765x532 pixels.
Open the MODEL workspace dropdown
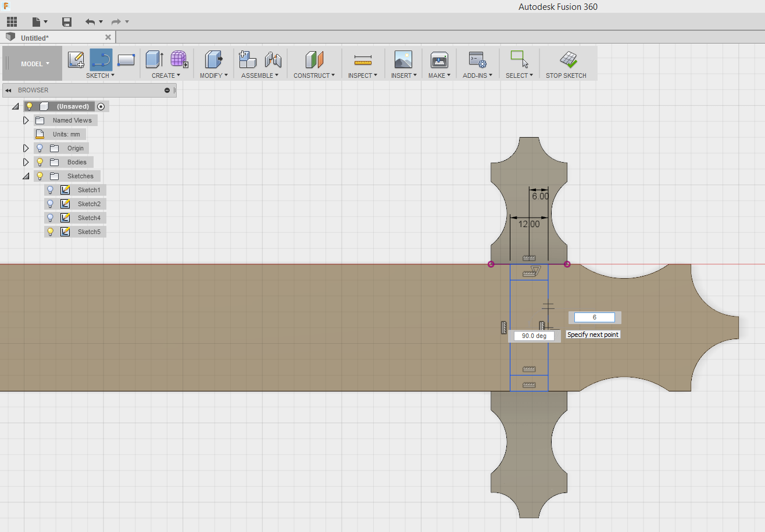[33, 63]
